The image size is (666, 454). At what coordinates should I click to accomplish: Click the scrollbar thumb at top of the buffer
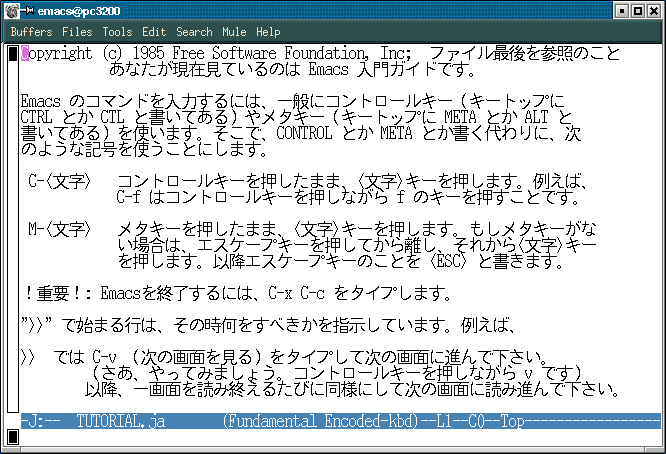pyautogui.click(x=13, y=54)
